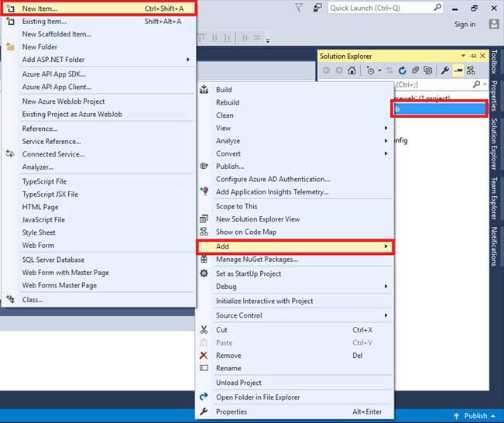This screenshot has height=423, width=504.
Task: Open the Notifications side tab
Action: [495, 246]
